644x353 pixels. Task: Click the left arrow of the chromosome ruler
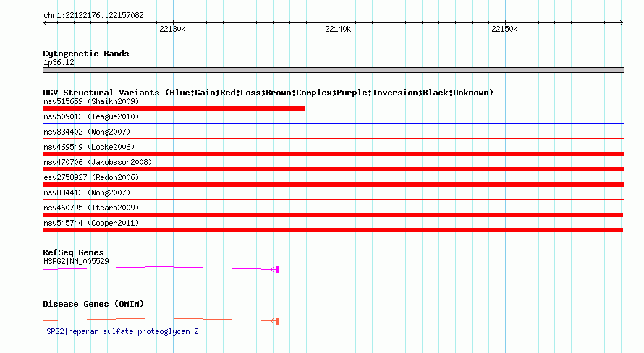tap(45, 23)
